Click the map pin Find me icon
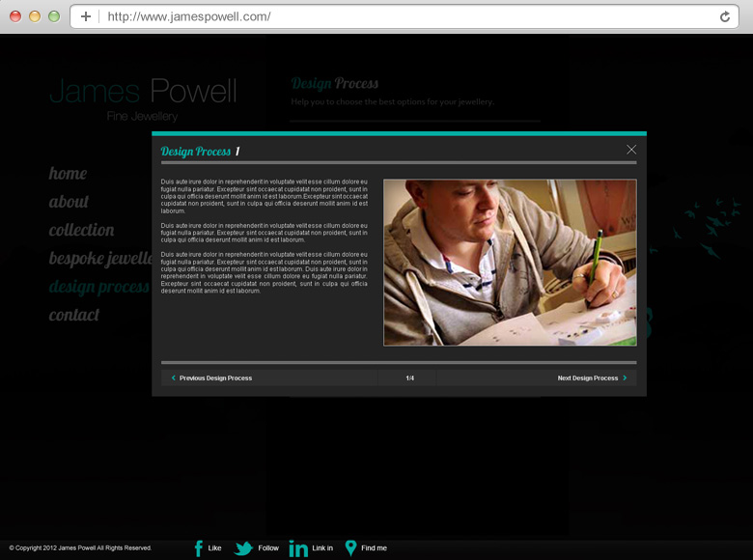The height and width of the screenshot is (560, 753). pos(350,547)
